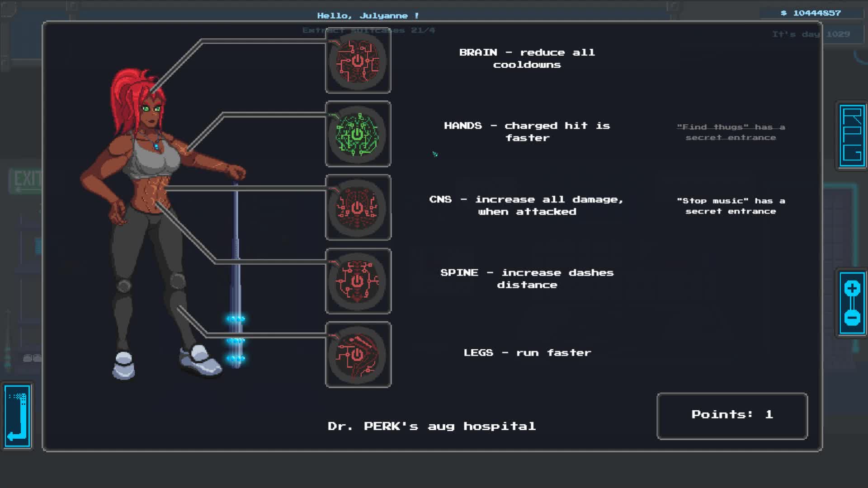Open the Points details panel
Image resolution: width=868 pixels, height=488 pixels.
(x=731, y=416)
